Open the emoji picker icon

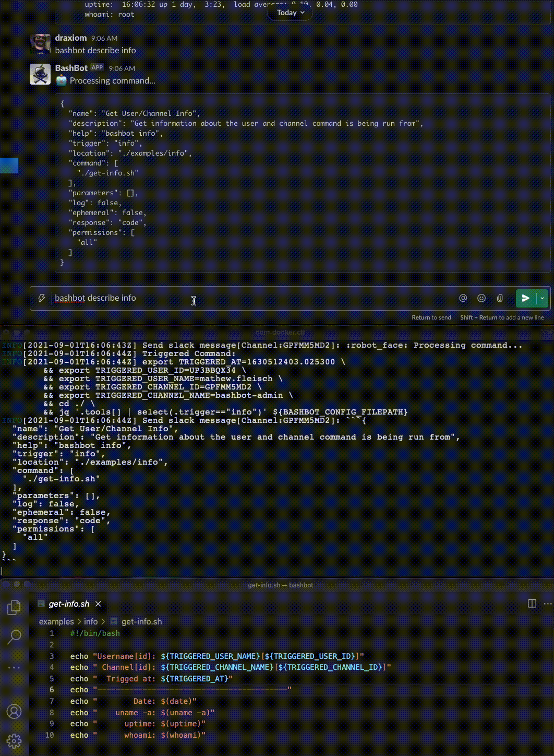pyautogui.click(x=481, y=298)
